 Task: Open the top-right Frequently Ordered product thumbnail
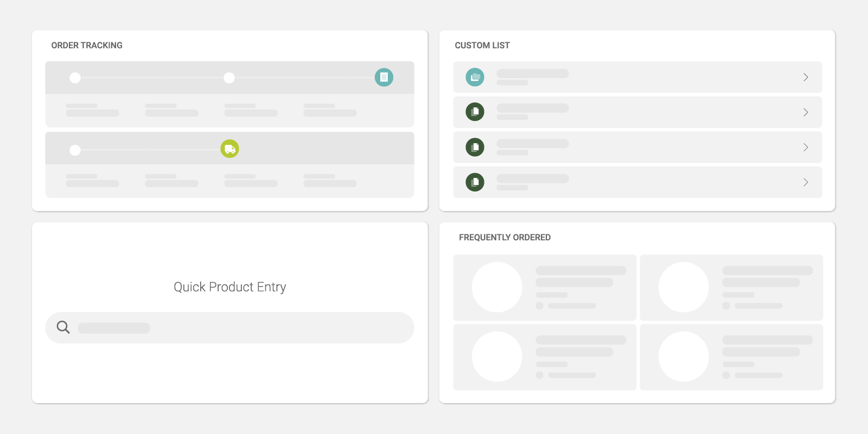684,287
